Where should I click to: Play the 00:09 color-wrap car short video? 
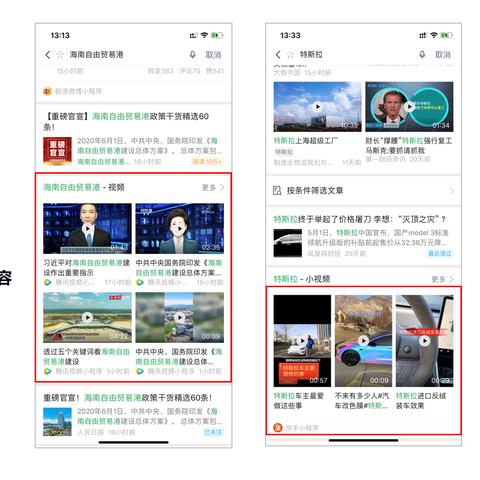(363, 341)
